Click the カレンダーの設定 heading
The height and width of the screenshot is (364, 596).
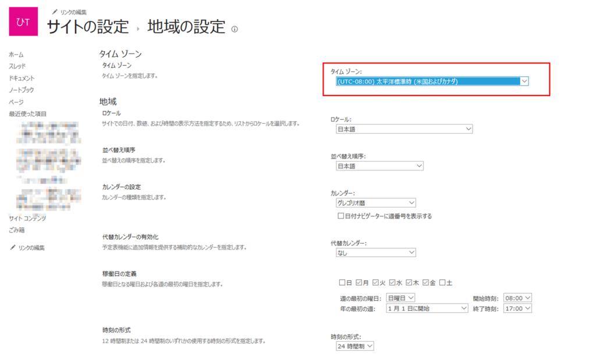coord(121,187)
